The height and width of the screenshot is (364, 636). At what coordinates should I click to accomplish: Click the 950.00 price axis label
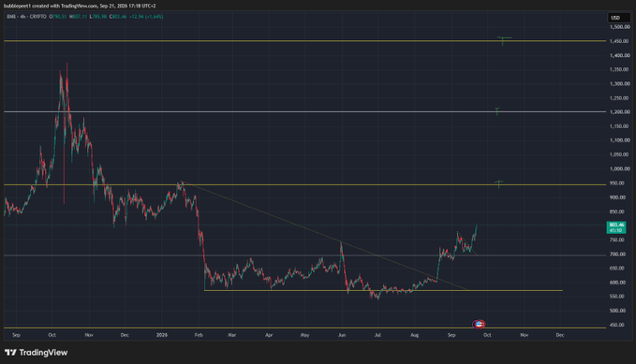click(617, 183)
